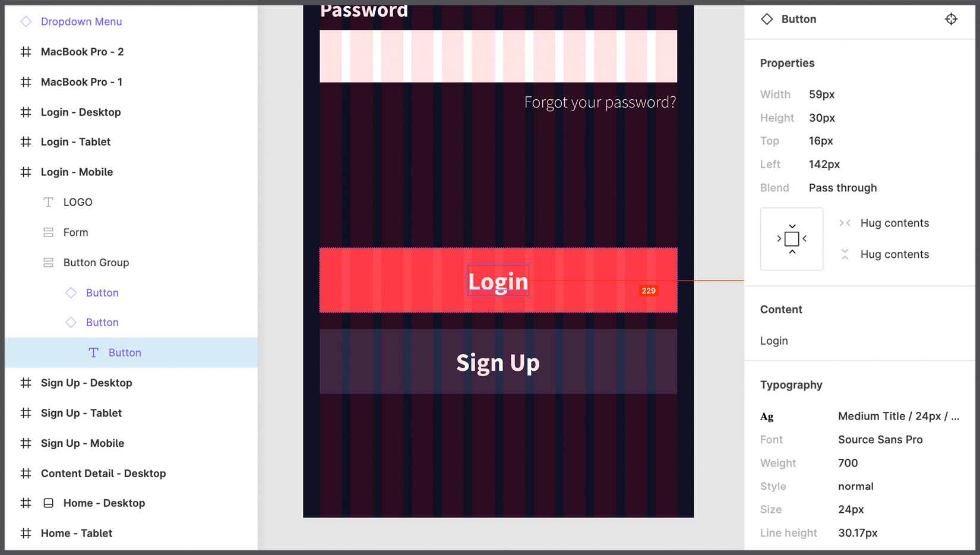Screen dimensions: 980x555
Task: Toggle the center square in the constraints widget
Action: (x=792, y=239)
